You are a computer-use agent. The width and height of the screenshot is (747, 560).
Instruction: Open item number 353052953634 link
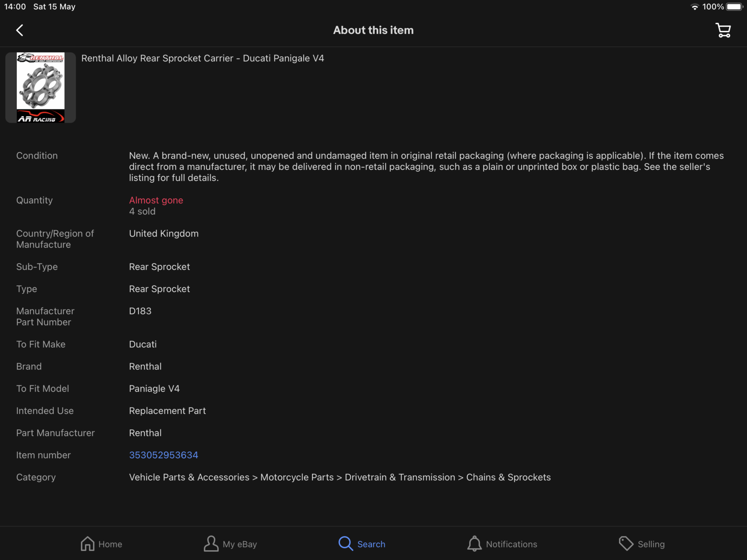click(163, 455)
